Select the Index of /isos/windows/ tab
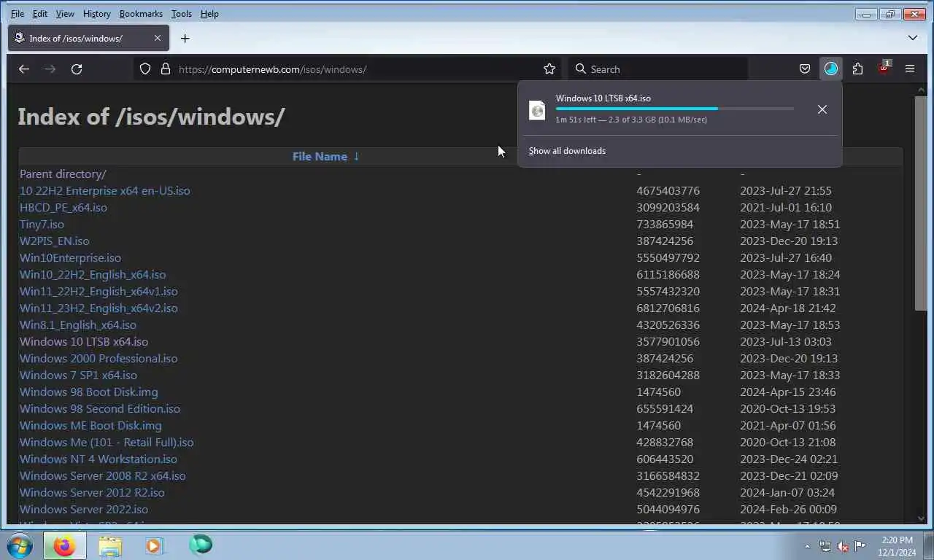The image size is (934, 560). [x=88, y=39]
